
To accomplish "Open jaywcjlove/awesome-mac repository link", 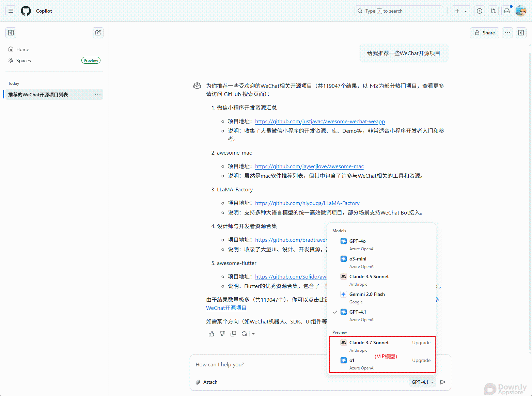I will 309,166.
